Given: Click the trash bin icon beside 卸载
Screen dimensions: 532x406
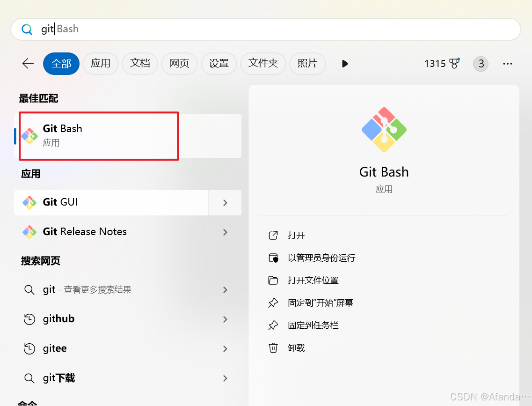Looking at the screenshot, I should pyautogui.click(x=273, y=348).
